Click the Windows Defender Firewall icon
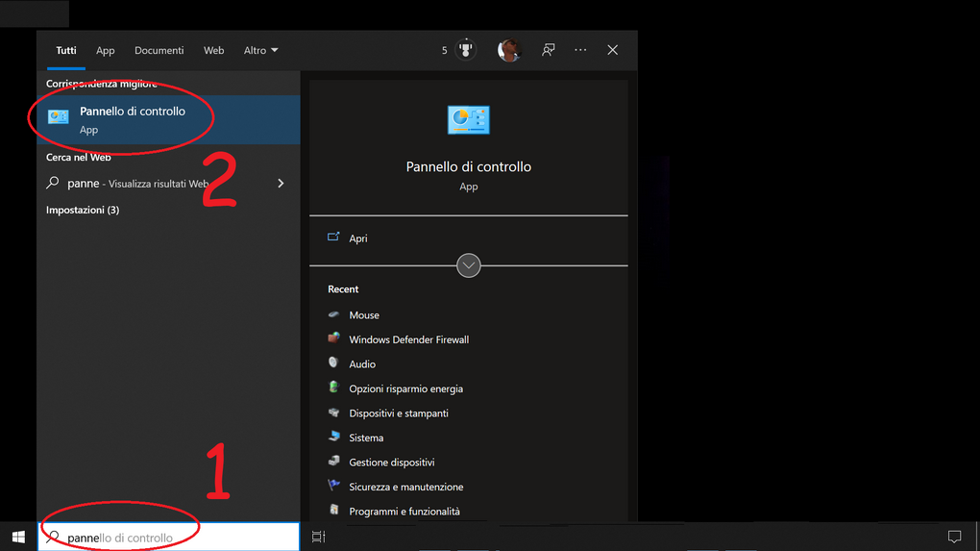The image size is (980, 551). tap(333, 338)
